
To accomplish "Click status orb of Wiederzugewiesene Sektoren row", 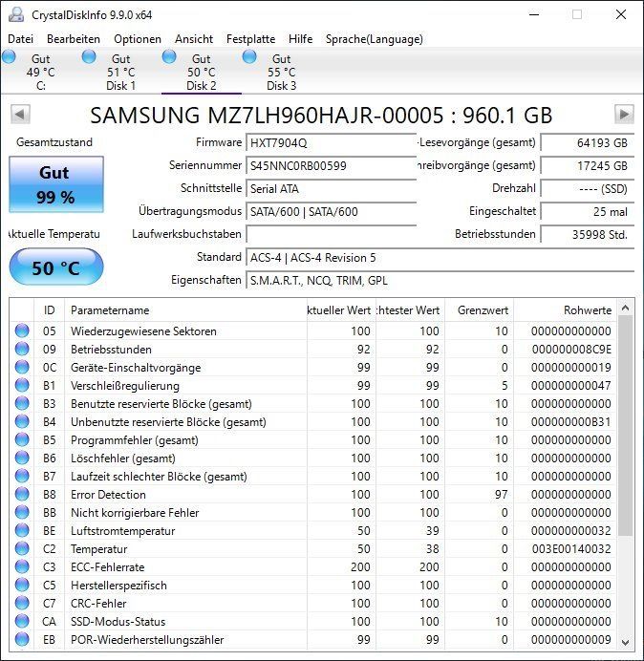I will click(x=22, y=330).
